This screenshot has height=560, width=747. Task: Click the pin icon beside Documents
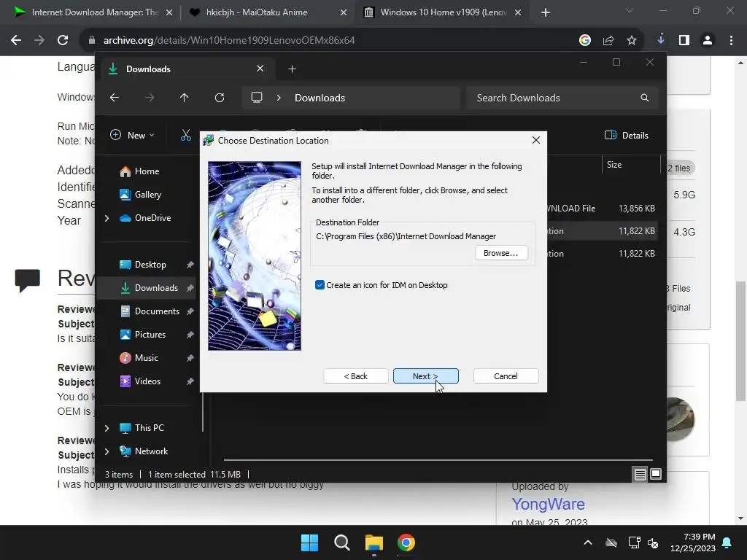pyautogui.click(x=190, y=311)
